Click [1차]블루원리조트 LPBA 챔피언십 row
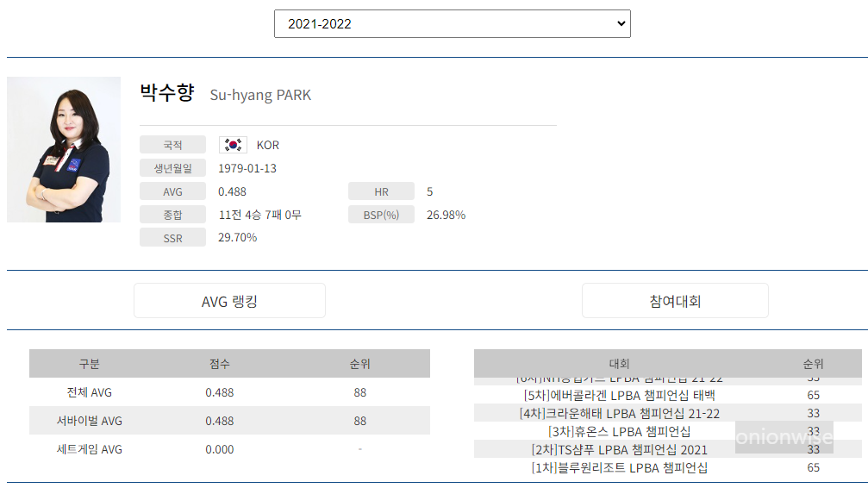The height and width of the screenshot is (488, 868). [668, 467]
